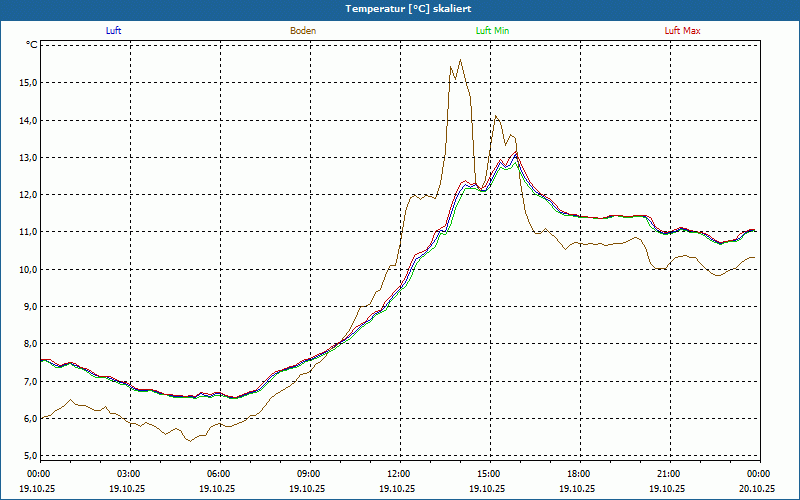Viewport: 800px width, 500px height.
Task: Select the Boden legend entry
Action: (303, 31)
